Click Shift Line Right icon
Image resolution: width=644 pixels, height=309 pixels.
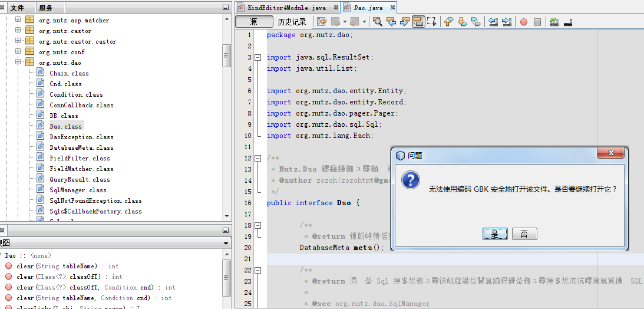click(506, 22)
